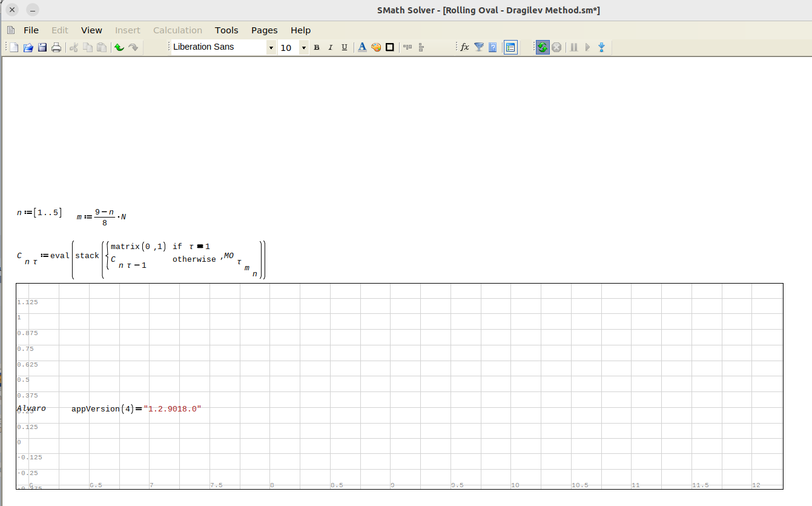Save the worksheet with floppy icon
Screen dimensions: 812x506
point(42,47)
